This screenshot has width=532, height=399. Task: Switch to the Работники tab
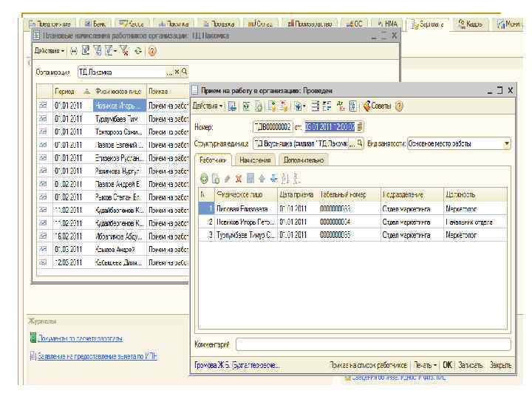[x=213, y=160]
